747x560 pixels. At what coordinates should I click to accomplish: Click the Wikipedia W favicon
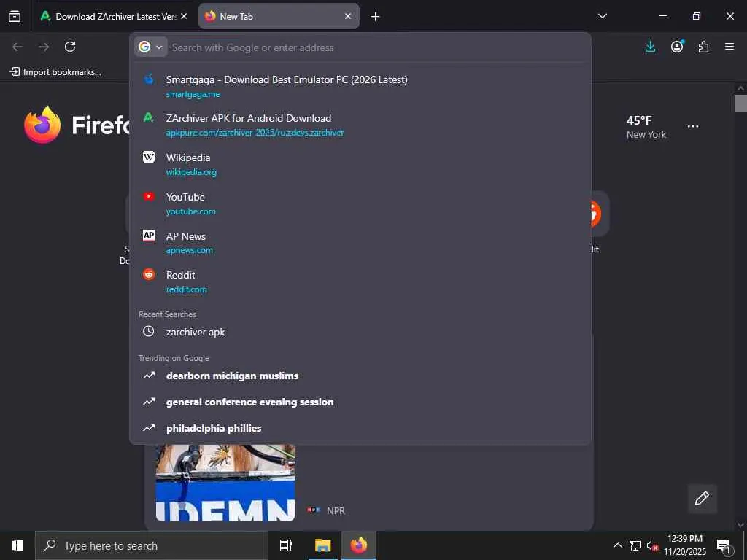149,157
